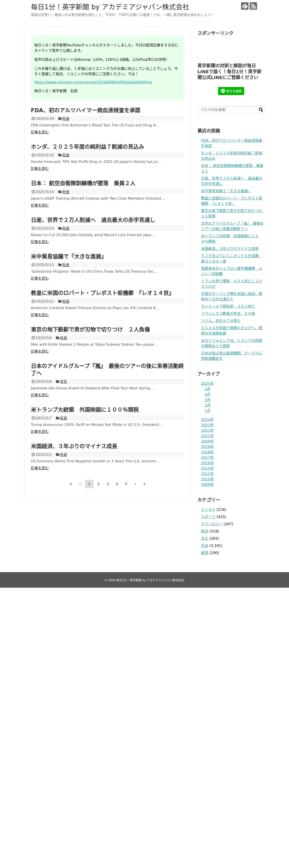
Task: Go to pagination page 3
Action: pyautogui.click(x=108, y=484)
